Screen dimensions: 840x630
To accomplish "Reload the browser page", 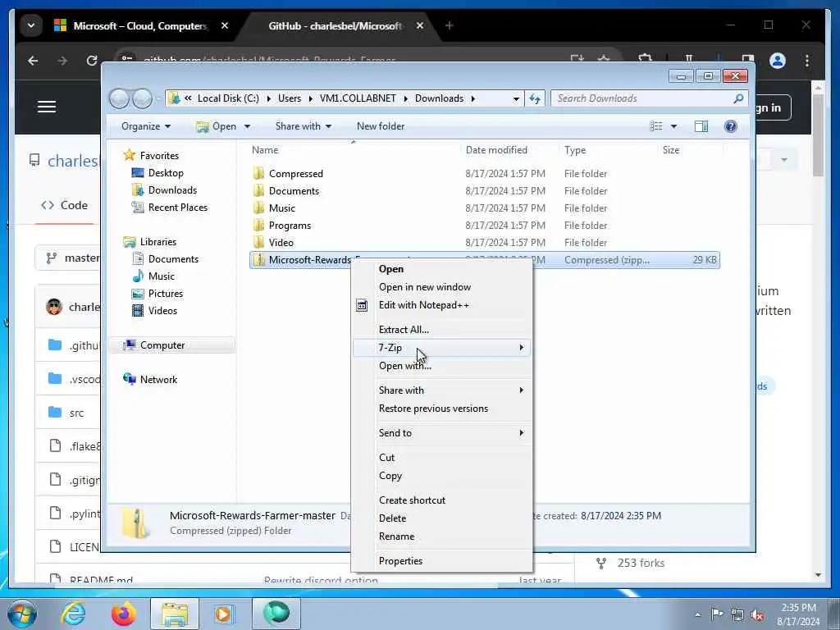I will (92, 61).
